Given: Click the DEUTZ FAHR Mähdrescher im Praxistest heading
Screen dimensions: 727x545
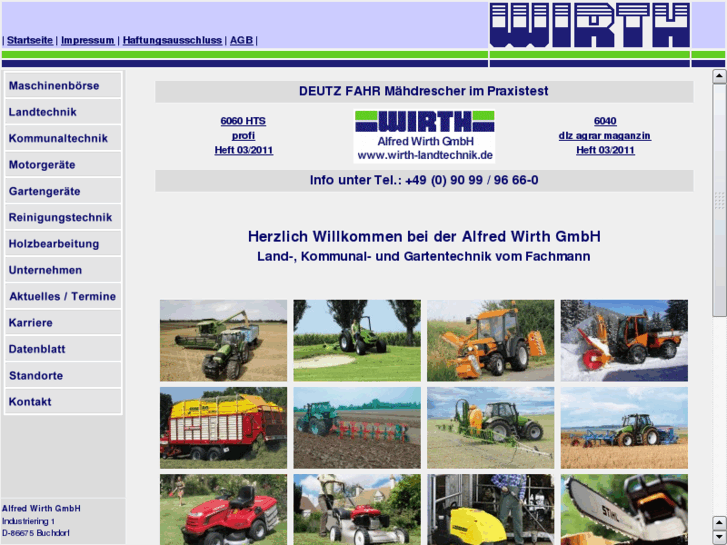Looking at the screenshot, I should pyautogui.click(x=424, y=91).
